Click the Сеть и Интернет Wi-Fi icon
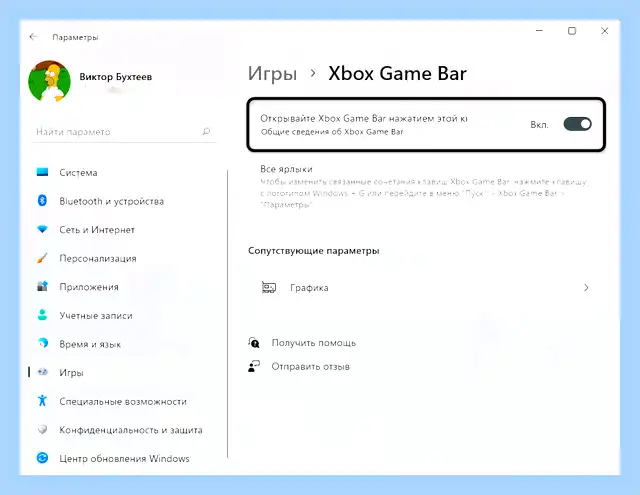This screenshot has width=640, height=495. (42, 229)
